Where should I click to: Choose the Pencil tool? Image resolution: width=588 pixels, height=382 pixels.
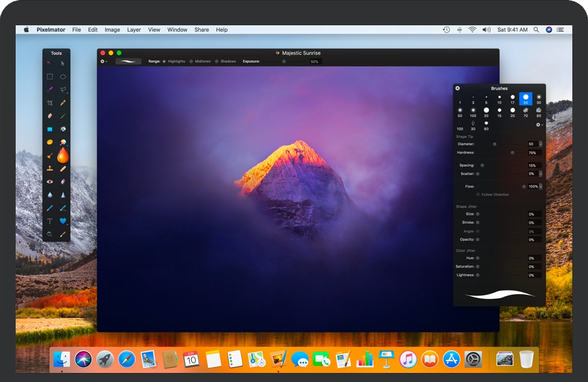coord(63,103)
